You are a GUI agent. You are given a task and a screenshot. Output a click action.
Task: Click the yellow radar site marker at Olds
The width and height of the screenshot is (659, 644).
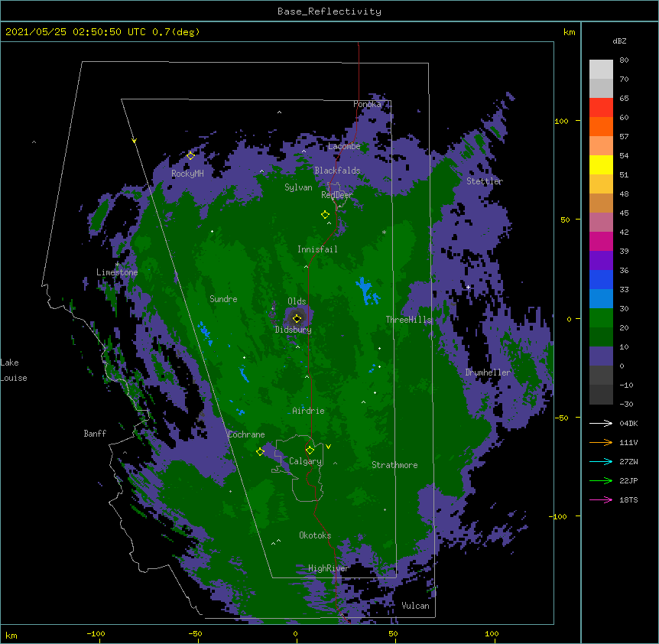tap(297, 319)
